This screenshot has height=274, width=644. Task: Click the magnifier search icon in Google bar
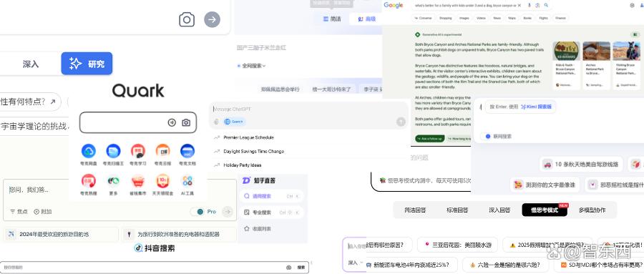point(546,5)
